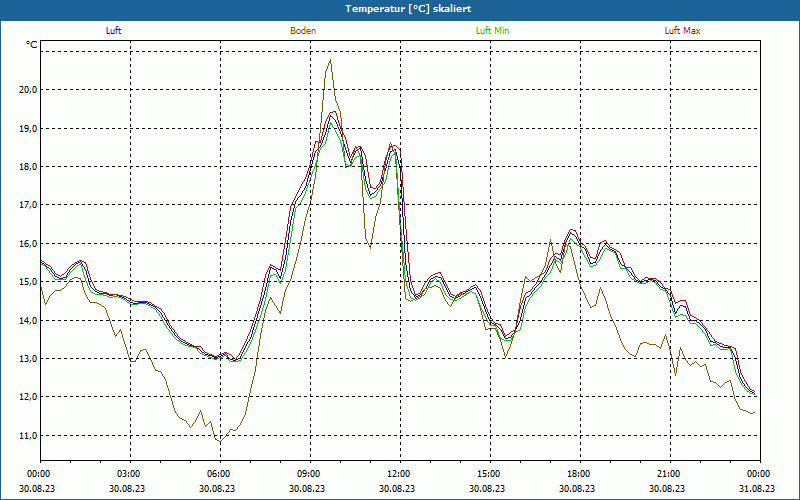Click the 30.08.23 date under 12:00

397,488
